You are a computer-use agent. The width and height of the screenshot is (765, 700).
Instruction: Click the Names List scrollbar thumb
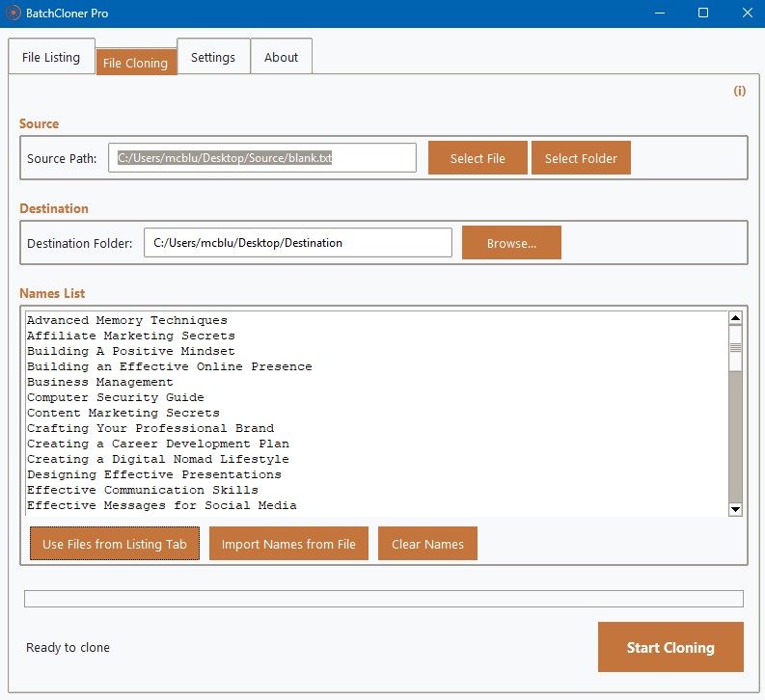[735, 347]
